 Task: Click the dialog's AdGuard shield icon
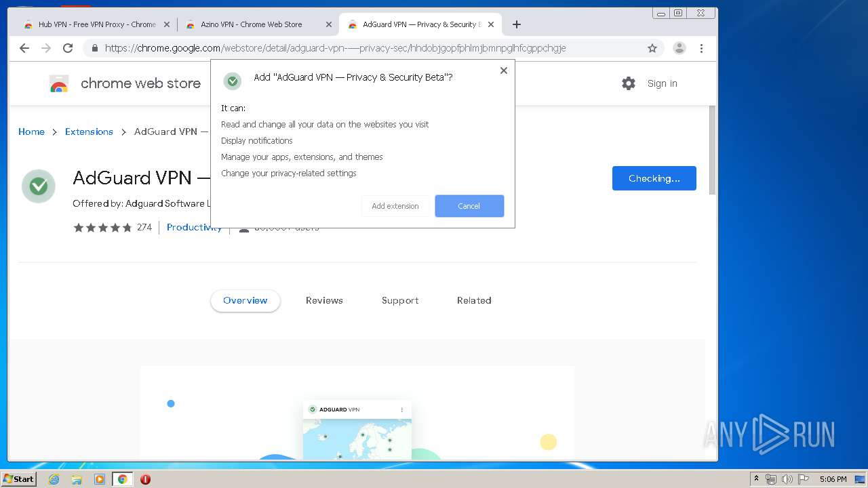pos(233,81)
